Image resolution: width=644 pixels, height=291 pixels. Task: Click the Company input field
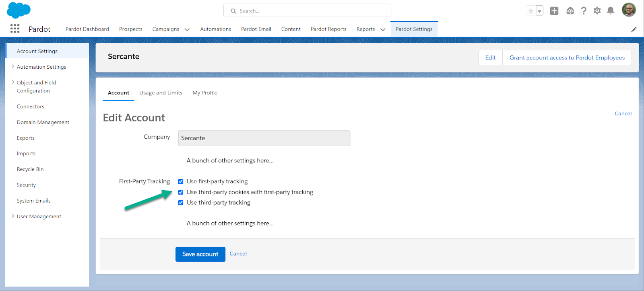pos(264,138)
